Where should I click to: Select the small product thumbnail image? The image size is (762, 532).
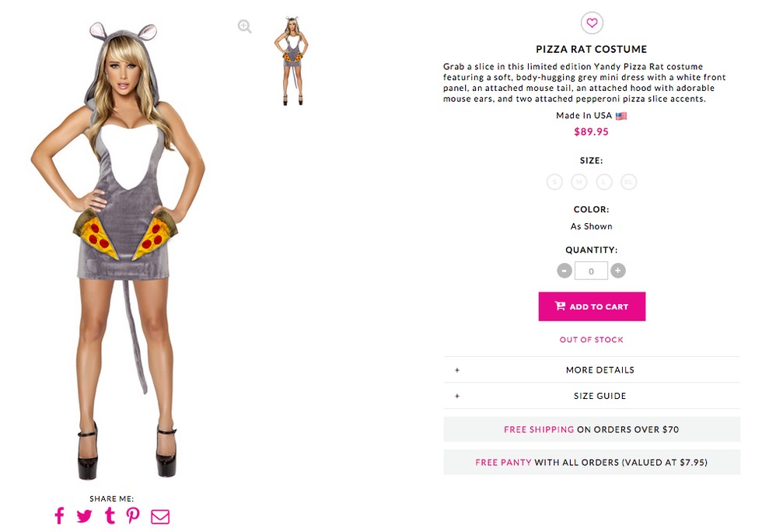click(292, 61)
